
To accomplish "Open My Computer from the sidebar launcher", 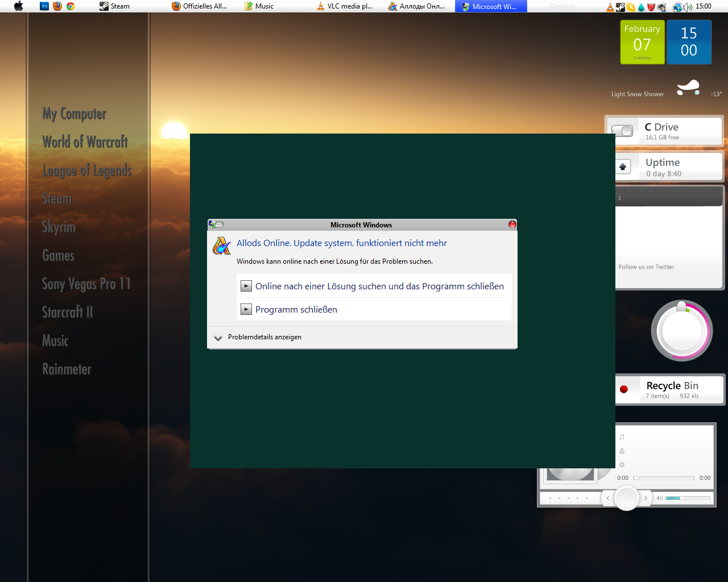I will (x=74, y=114).
